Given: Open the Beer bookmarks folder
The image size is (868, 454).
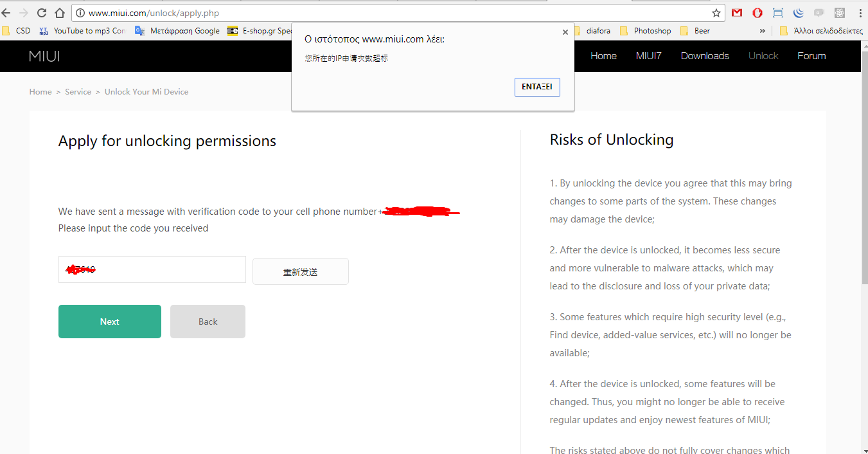Looking at the screenshot, I should click(695, 31).
